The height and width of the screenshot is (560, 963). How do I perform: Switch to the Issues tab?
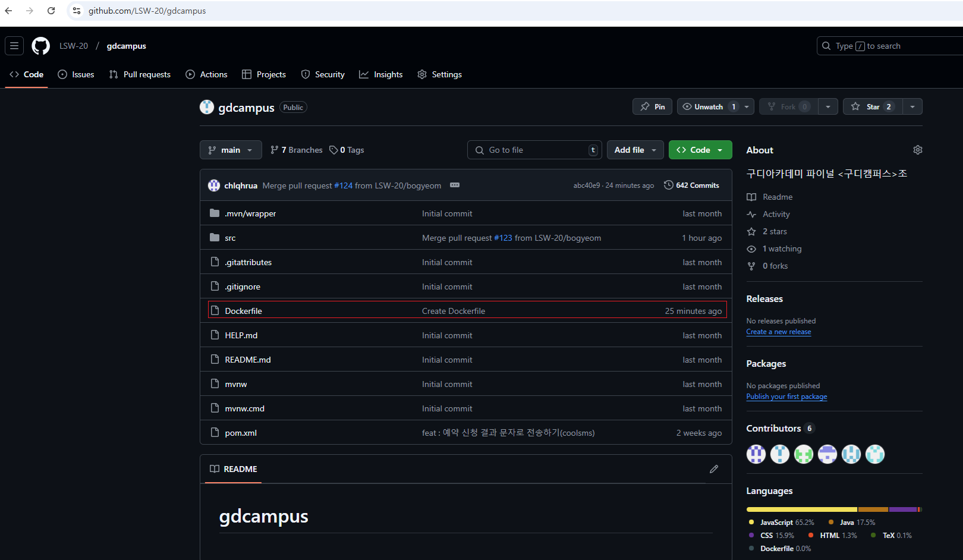click(76, 74)
